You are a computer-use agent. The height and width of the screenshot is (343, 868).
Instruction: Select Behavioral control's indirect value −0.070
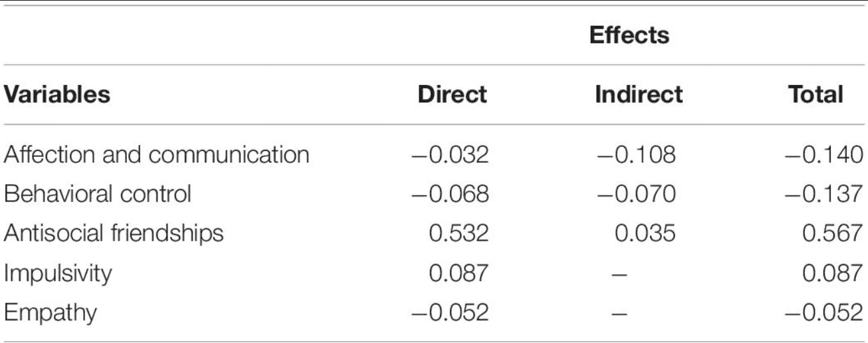[x=636, y=194]
